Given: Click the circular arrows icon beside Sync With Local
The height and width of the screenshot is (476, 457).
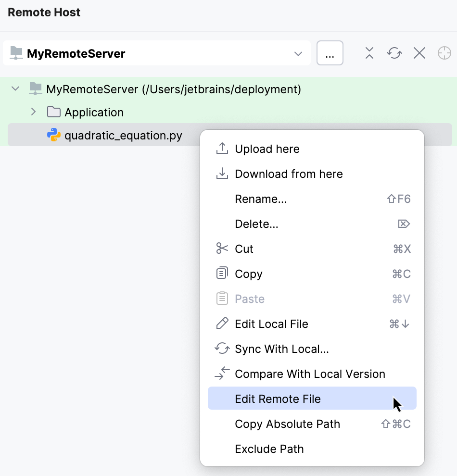Looking at the screenshot, I should (222, 349).
